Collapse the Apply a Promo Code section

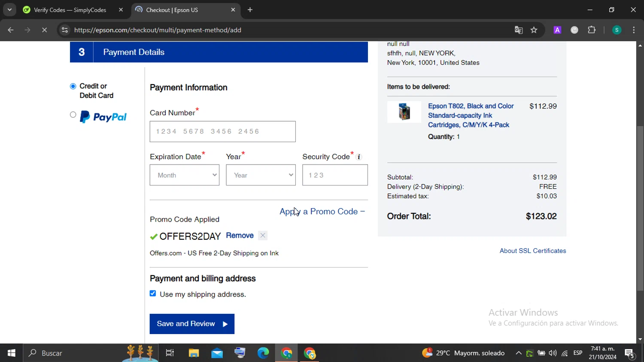coord(322,211)
